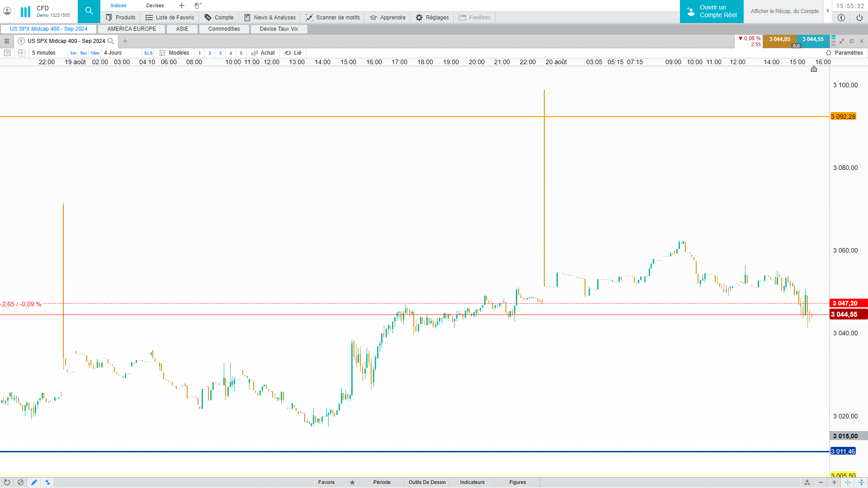
Task: Click the search magnifier button in header
Action: coord(89,11)
